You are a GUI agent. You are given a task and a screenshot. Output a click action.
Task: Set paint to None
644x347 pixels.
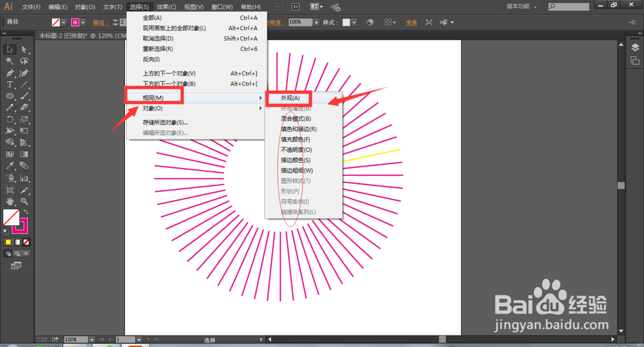[x=26, y=242]
